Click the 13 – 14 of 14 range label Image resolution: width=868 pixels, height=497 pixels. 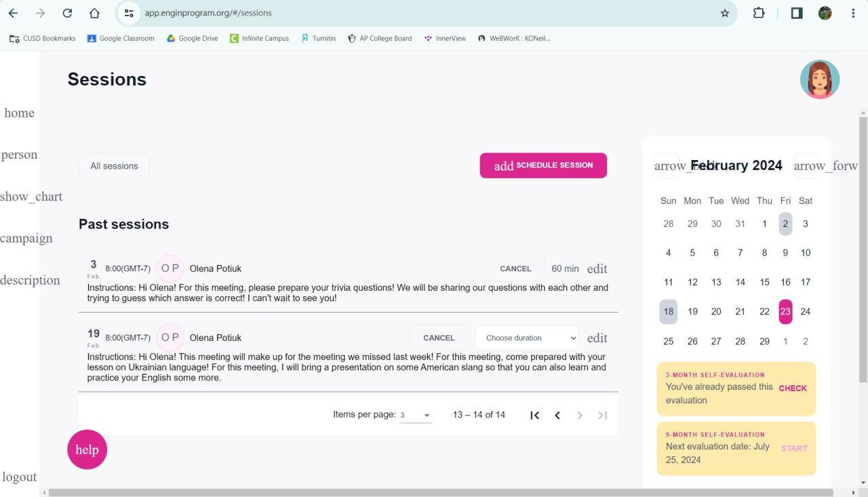(x=479, y=415)
